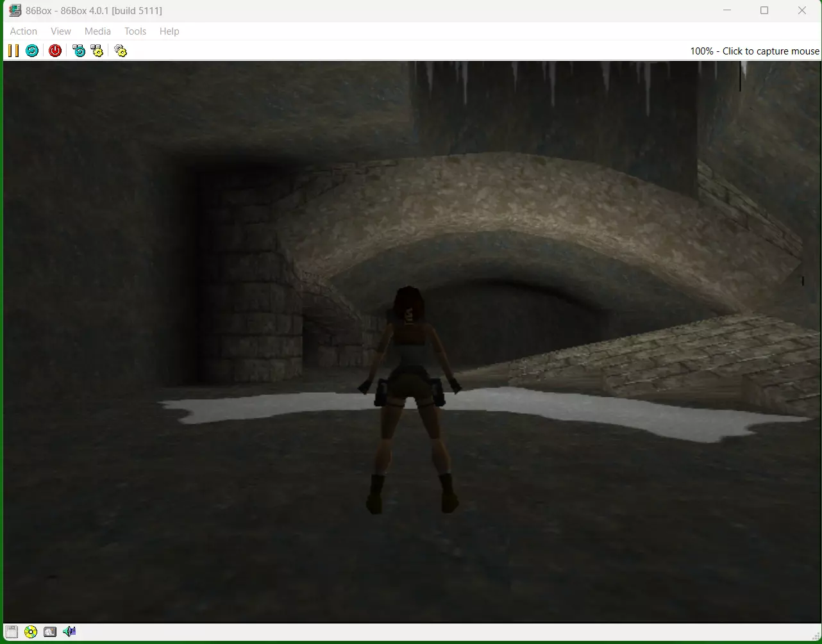Send Ctrl+Alt+Del using the toolbar icon
822x644 pixels.
click(x=79, y=51)
